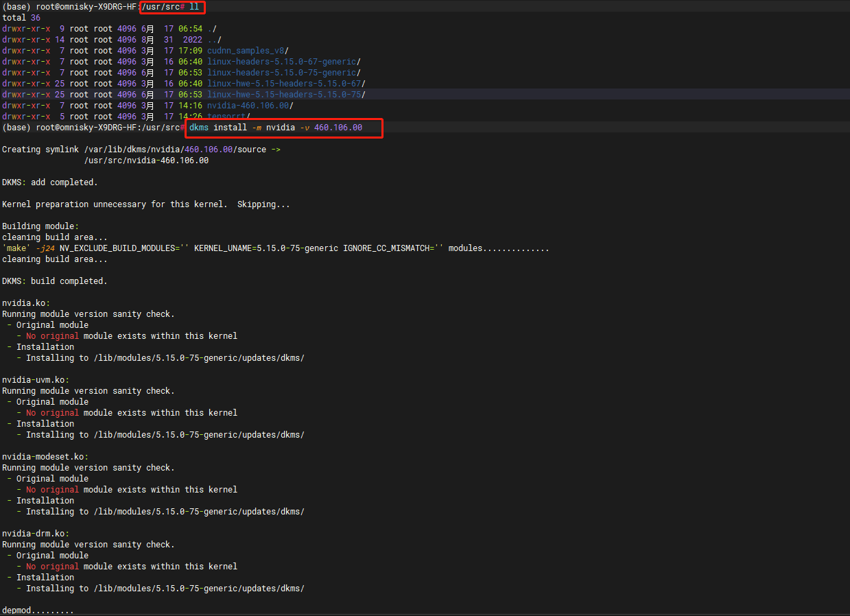The image size is (850, 616).
Task: Click the '06:54' timestamp in listing
Action: [190, 29]
